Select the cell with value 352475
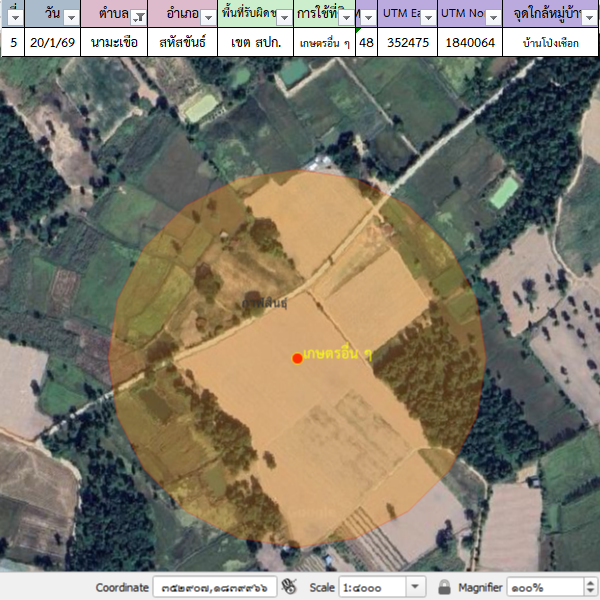This screenshot has width=600, height=600. (405, 42)
